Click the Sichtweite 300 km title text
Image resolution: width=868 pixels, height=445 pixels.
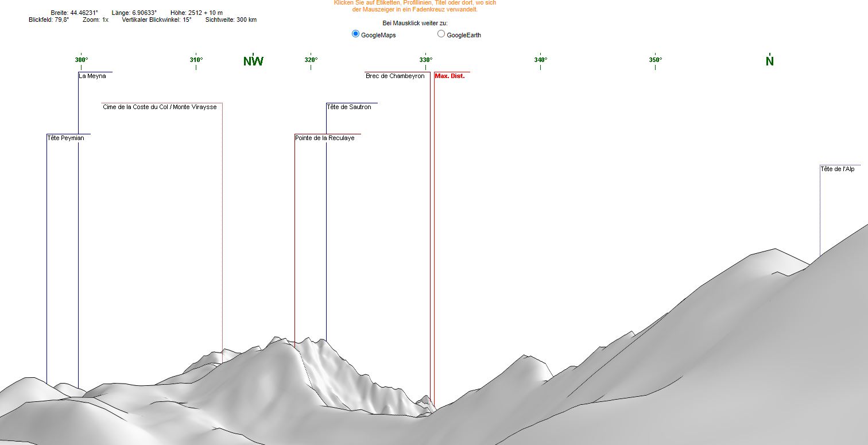click(231, 20)
